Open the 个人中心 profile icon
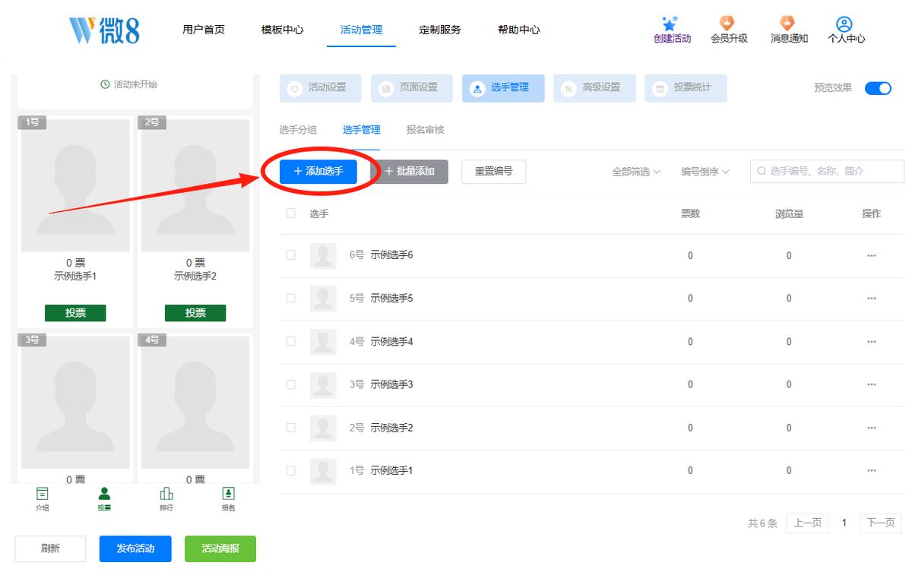This screenshot has width=912, height=588. point(844,24)
